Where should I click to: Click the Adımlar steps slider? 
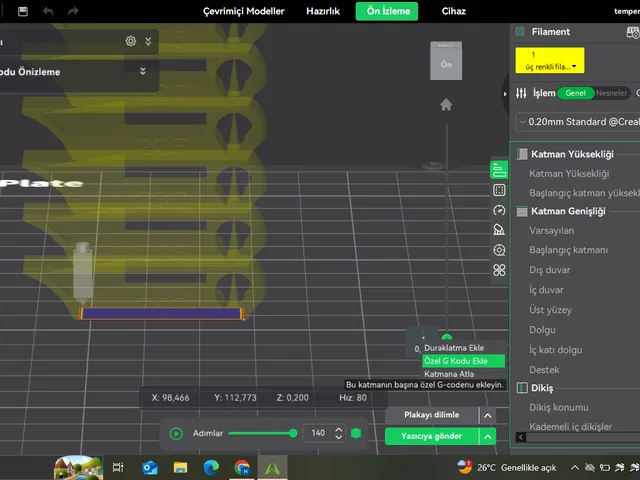[263, 433]
